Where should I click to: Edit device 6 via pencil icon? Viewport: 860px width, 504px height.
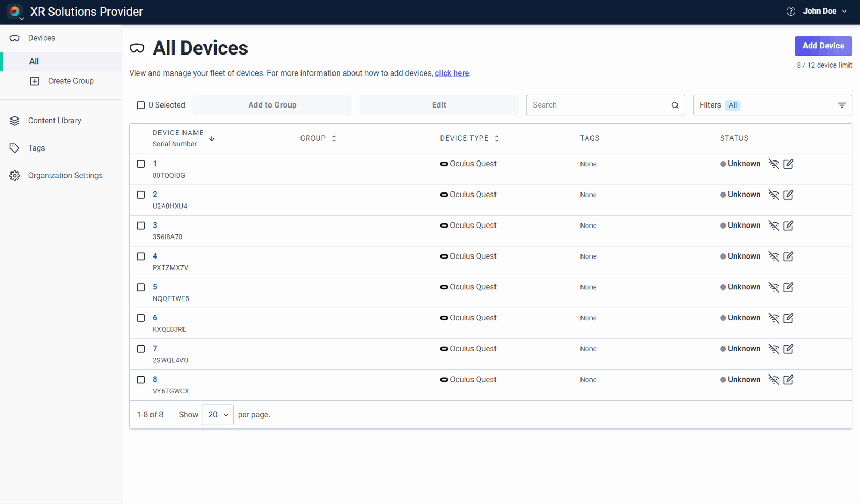click(x=788, y=318)
